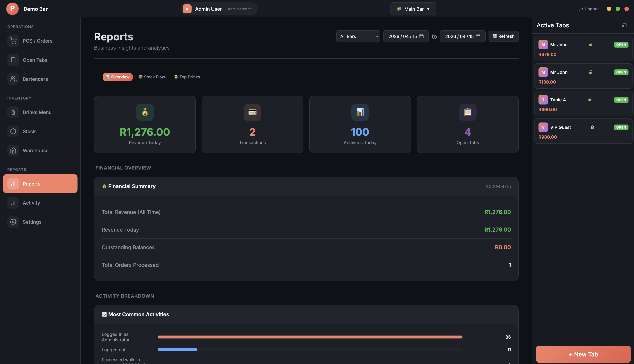The height and width of the screenshot is (364, 634).
Task: Select the POS / Orders cart icon
Action: pyautogui.click(x=13, y=41)
